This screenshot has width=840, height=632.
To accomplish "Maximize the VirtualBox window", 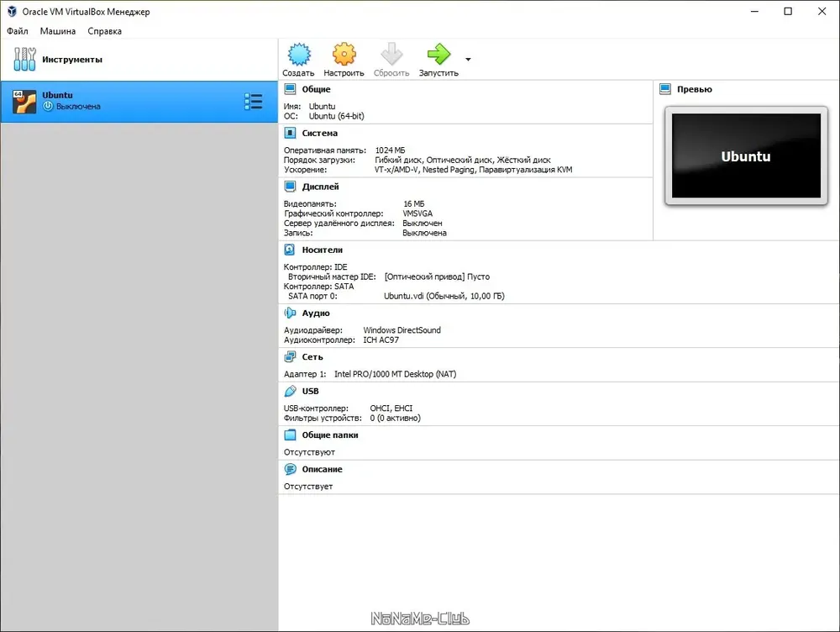I will [x=788, y=11].
